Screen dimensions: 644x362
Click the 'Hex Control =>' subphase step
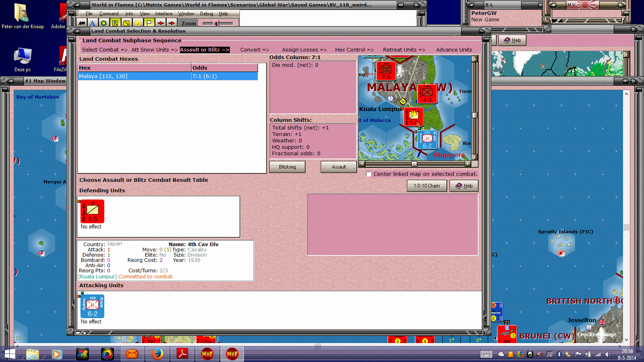click(354, 50)
